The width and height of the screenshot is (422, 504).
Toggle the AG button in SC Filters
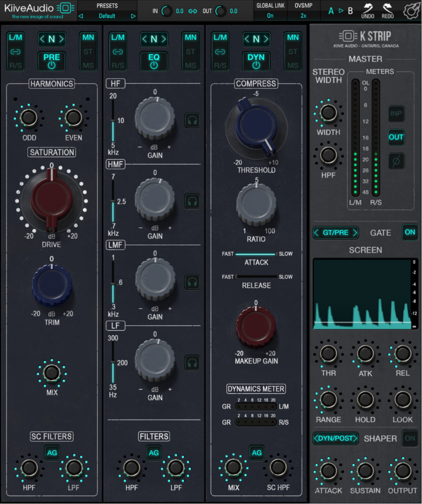click(x=52, y=453)
